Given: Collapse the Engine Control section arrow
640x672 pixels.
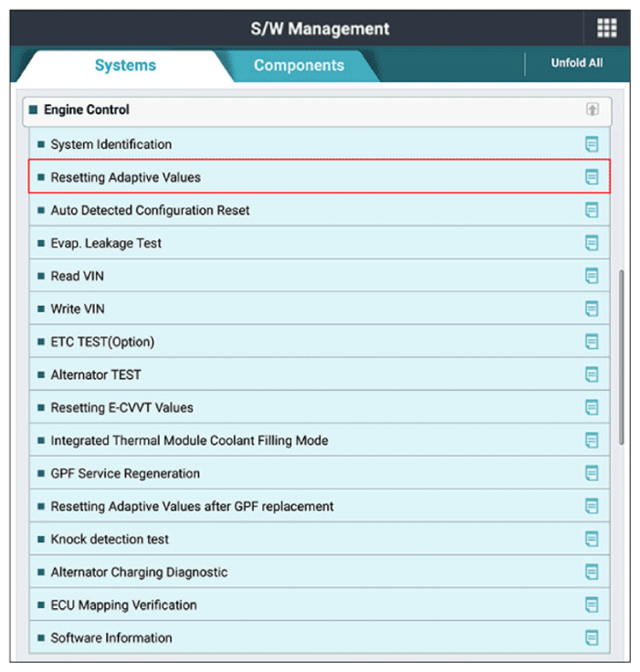Looking at the screenshot, I should [593, 110].
